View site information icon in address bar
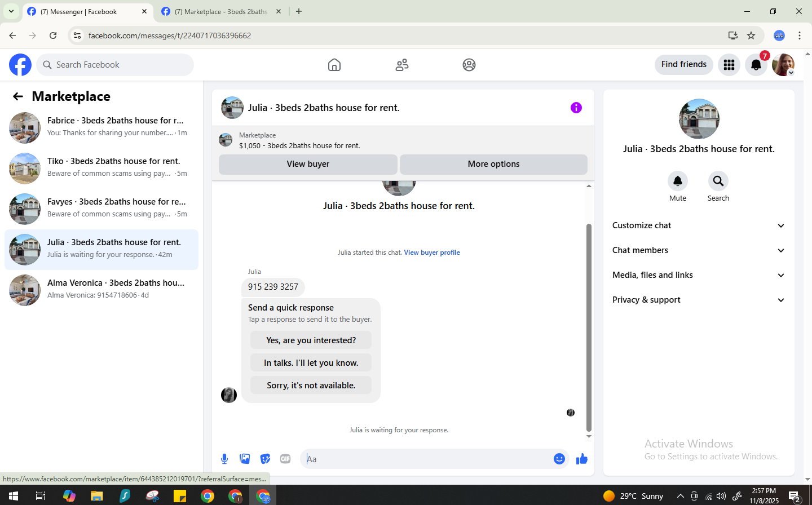The image size is (812, 505). 77,36
